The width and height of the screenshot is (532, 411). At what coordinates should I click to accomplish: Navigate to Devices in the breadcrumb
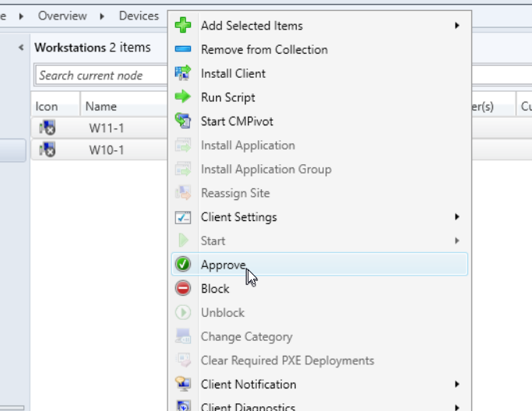pos(139,16)
